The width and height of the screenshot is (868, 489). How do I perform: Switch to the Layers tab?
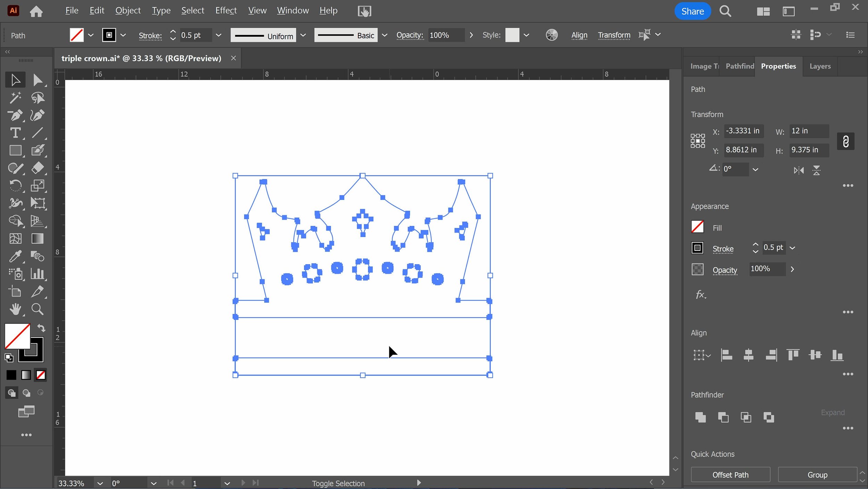tap(820, 66)
